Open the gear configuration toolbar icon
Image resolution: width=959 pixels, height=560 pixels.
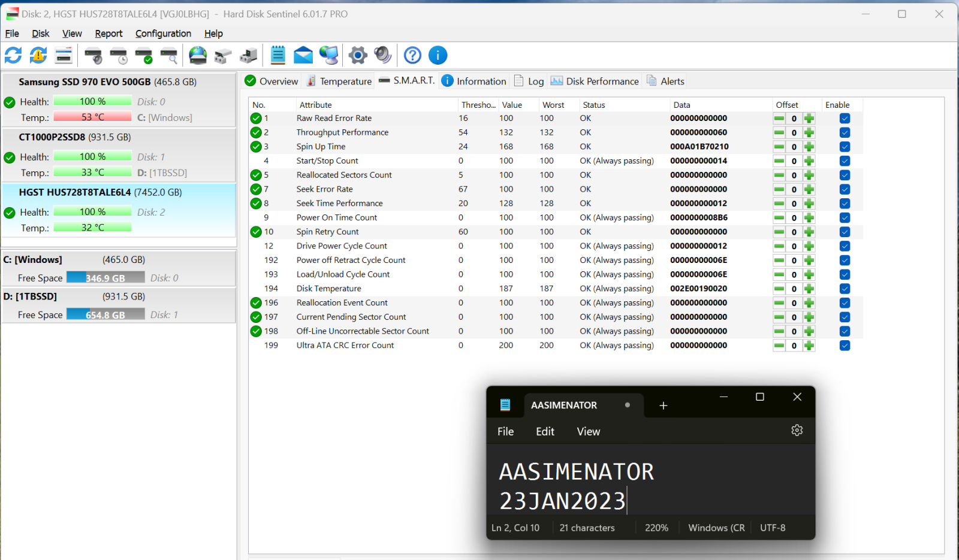pos(358,56)
